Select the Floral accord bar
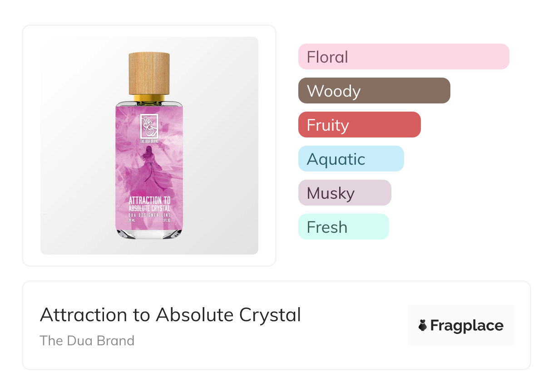This screenshot has height=392, width=553. [404, 57]
